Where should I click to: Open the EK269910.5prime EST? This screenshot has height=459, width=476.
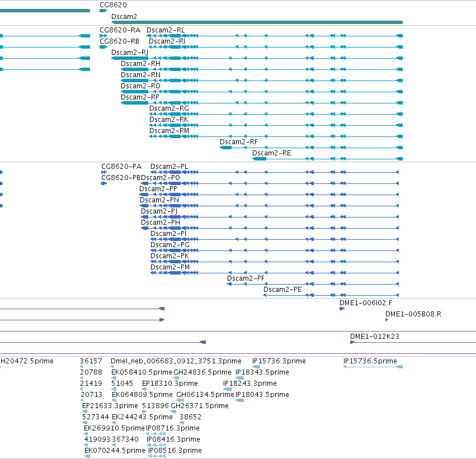(x=114, y=428)
